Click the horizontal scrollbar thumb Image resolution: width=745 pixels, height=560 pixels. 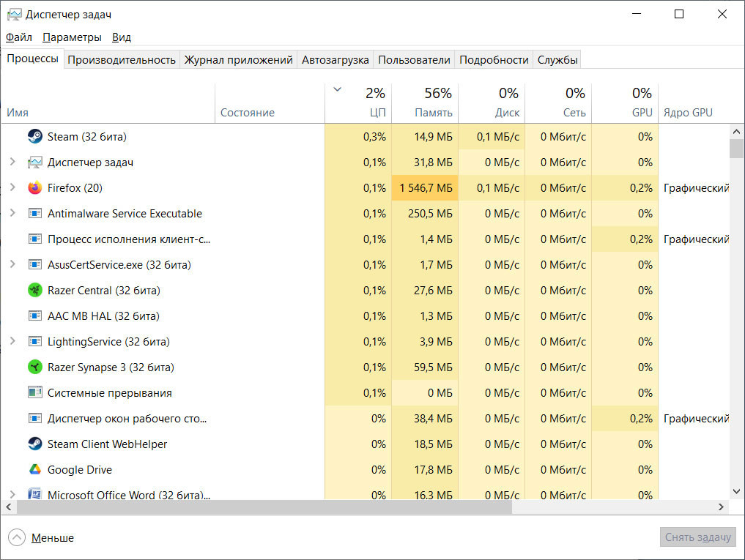(264, 507)
